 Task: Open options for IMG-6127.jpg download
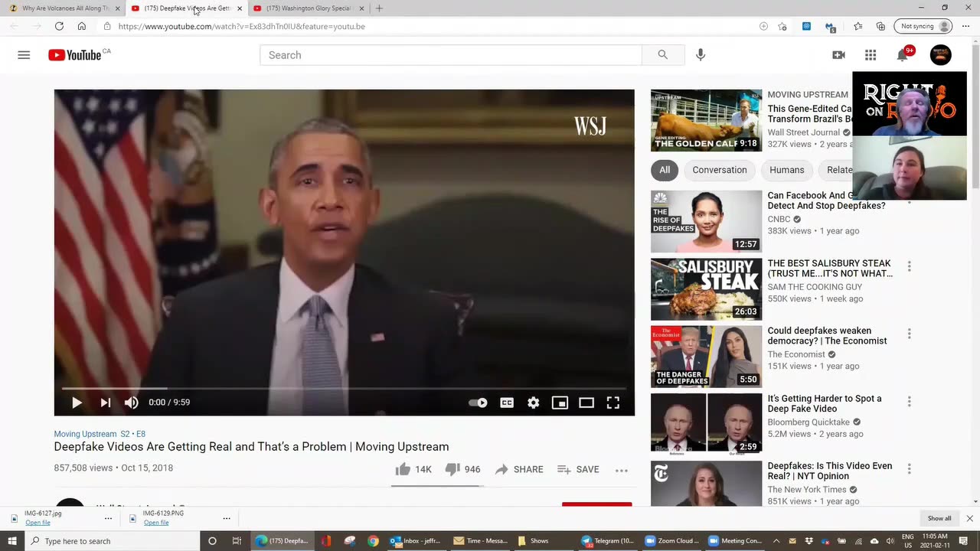108,518
